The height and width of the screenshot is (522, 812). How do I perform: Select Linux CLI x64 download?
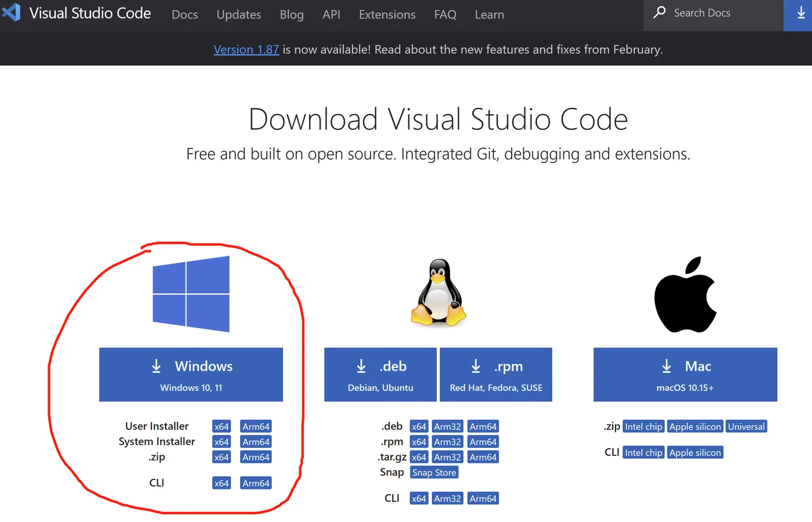[x=419, y=498]
